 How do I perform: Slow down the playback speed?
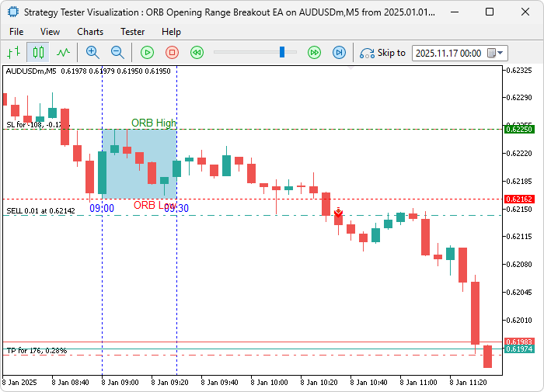[197, 53]
